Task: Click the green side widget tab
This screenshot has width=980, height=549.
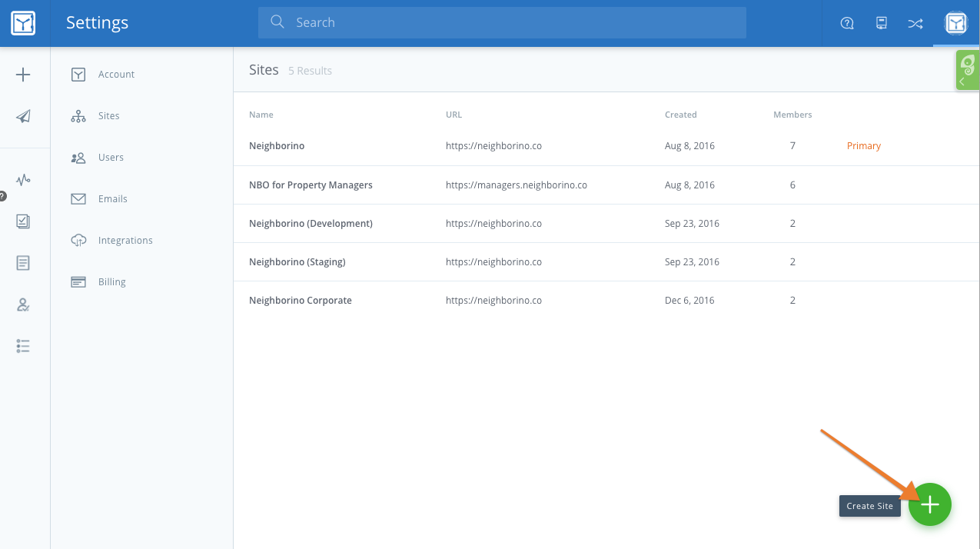Action: (968, 71)
